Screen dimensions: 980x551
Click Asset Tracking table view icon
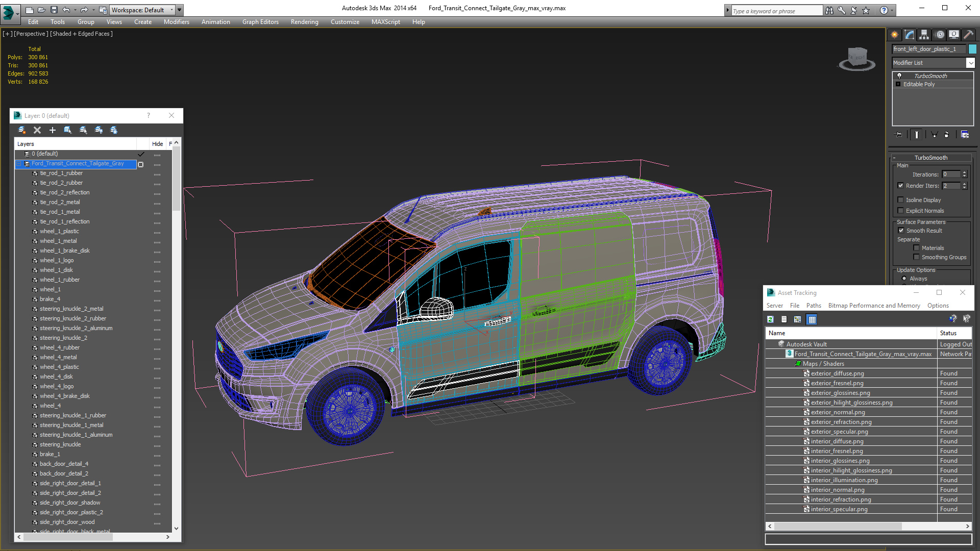pyautogui.click(x=812, y=319)
